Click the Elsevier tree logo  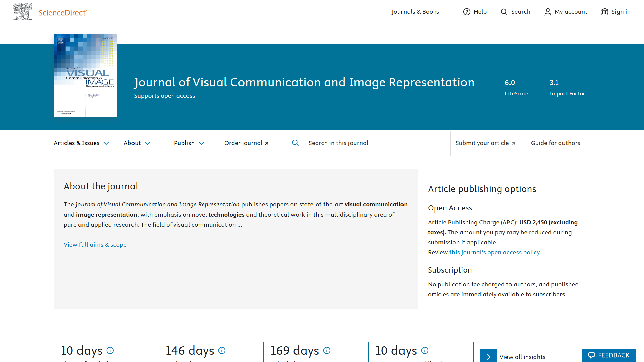coord(23,12)
